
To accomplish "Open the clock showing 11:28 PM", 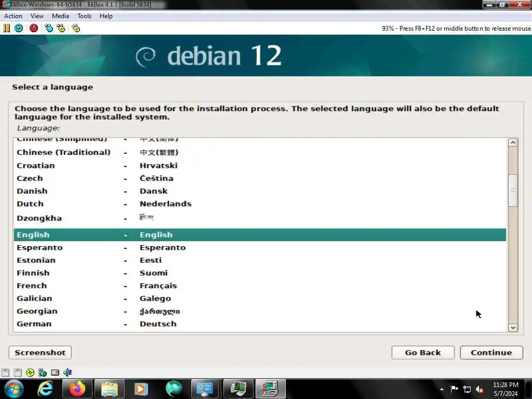I will 506,389.
